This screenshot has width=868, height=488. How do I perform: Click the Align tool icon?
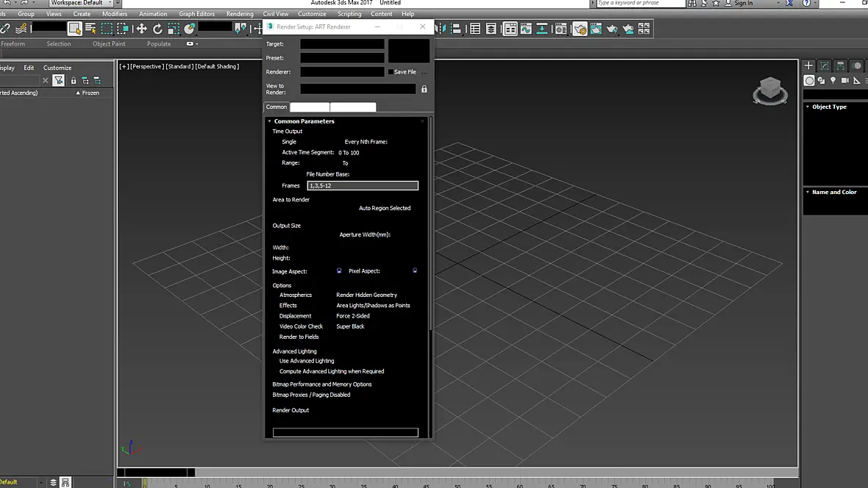tap(456, 28)
